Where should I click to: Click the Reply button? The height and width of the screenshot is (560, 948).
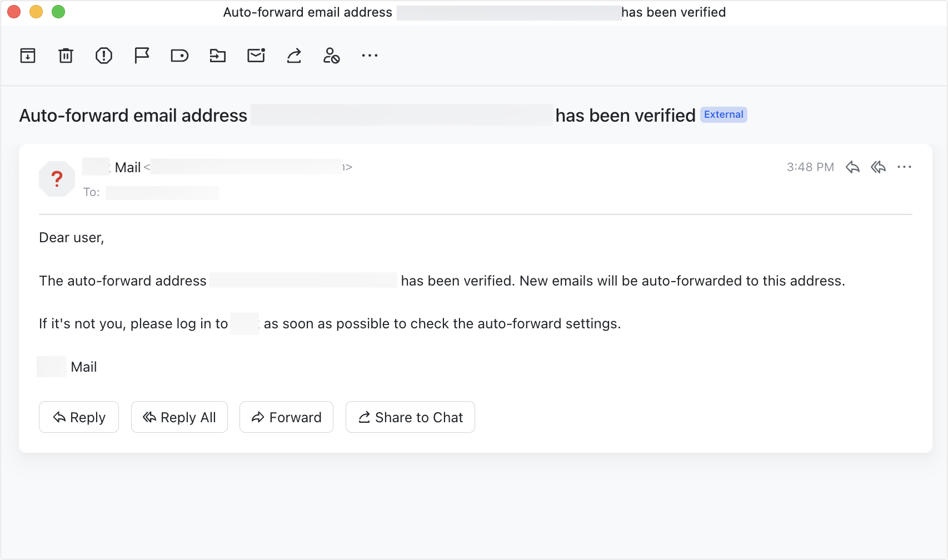click(x=78, y=417)
